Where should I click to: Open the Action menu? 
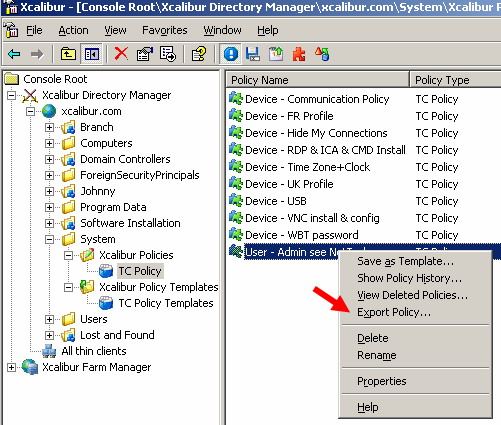coord(73,30)
